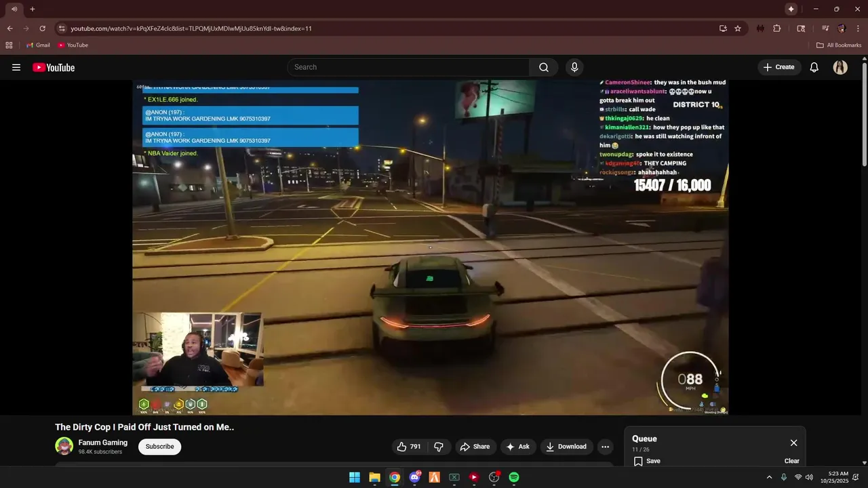Start voice search with microphone icon
Image resolution: width=868 pixels, height=488 pixels.
[x=574, y=67]
